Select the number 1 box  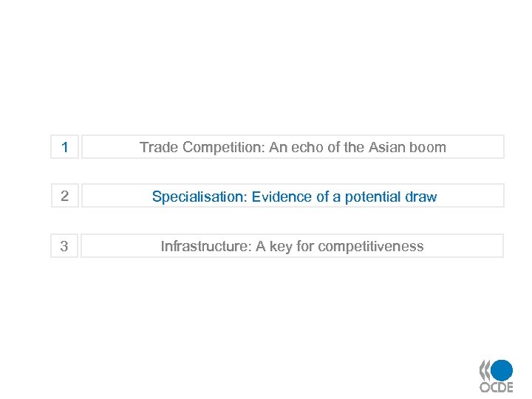point(65,147)
